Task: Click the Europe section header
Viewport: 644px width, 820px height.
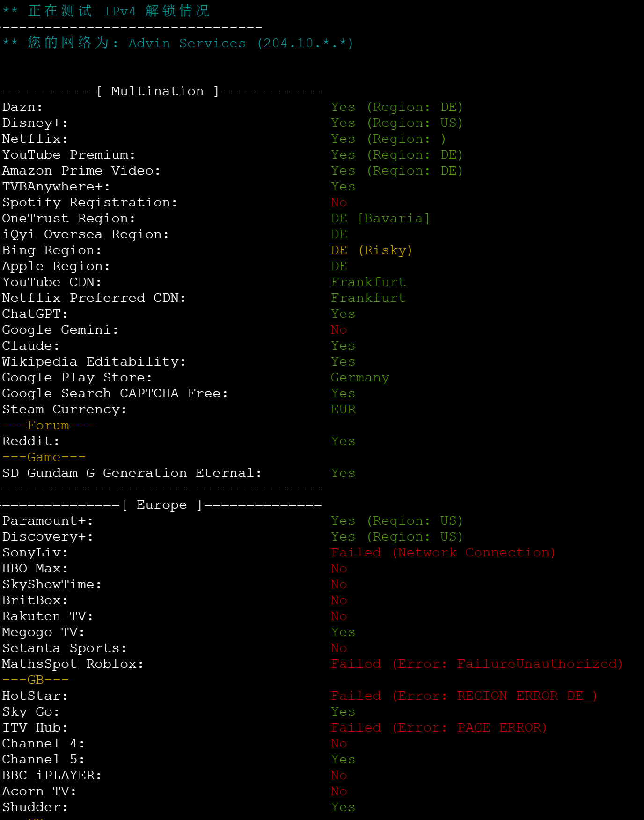Action: pyautogui.click(x=161, y=505)
